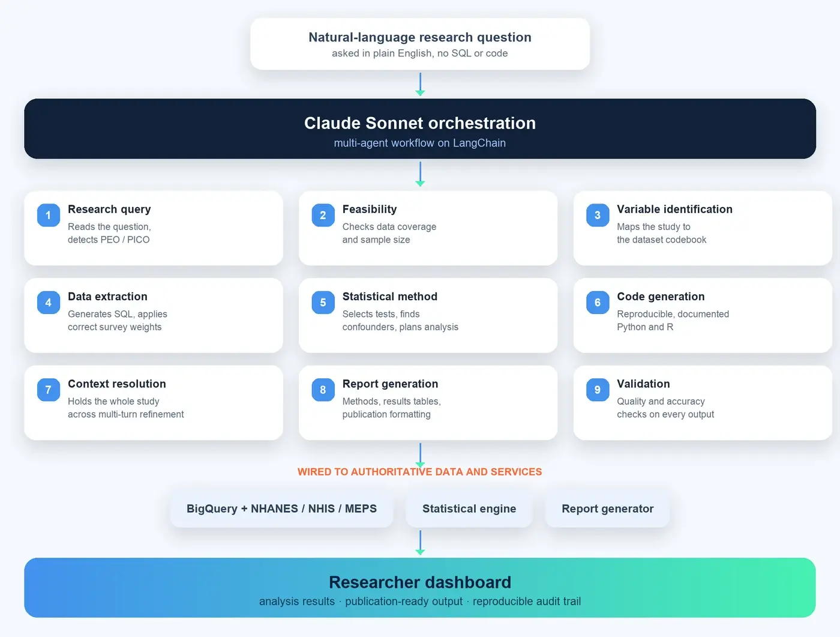Screen dimensions: 840x637
Task: Click the number 2 badge on Feasibility
Action: click(x=323, y=215)
